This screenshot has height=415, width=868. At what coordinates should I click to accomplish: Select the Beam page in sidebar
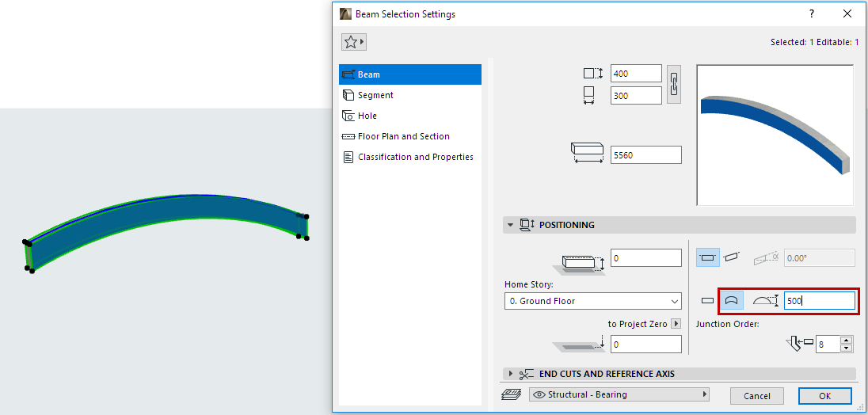coord(409,74)
